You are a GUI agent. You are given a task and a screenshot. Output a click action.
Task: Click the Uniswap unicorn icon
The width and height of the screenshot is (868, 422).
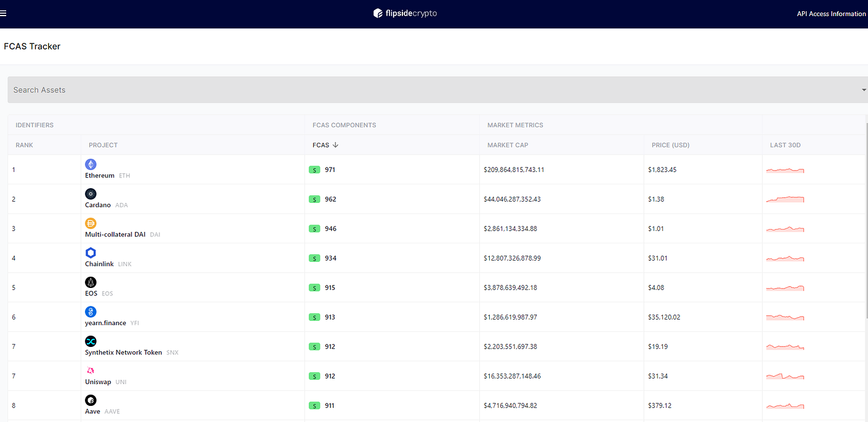[x=91, y=370]
